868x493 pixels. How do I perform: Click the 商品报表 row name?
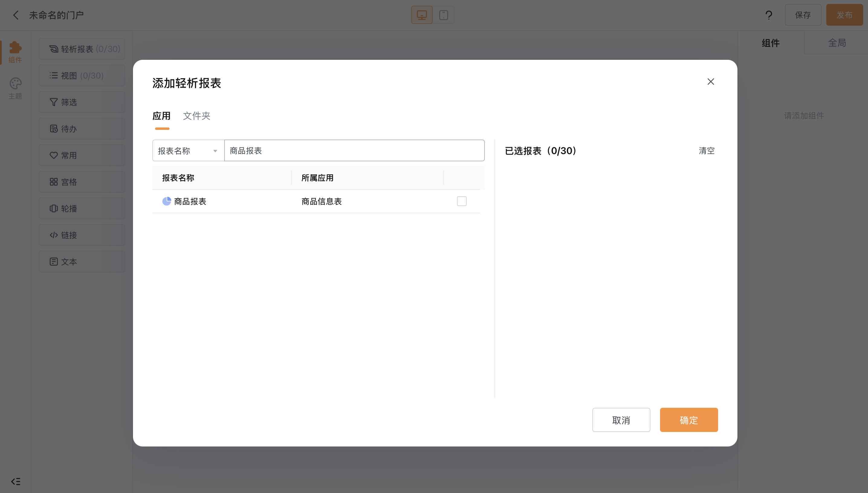click(190, 201)
